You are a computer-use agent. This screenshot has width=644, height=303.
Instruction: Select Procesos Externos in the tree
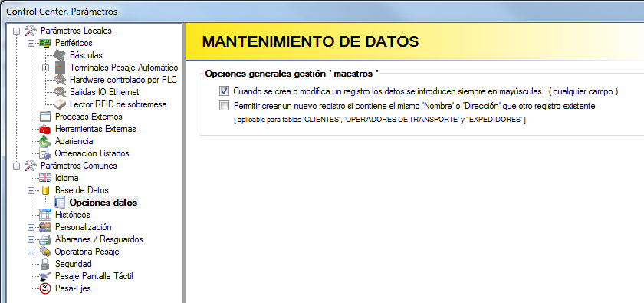coord(89,117)
